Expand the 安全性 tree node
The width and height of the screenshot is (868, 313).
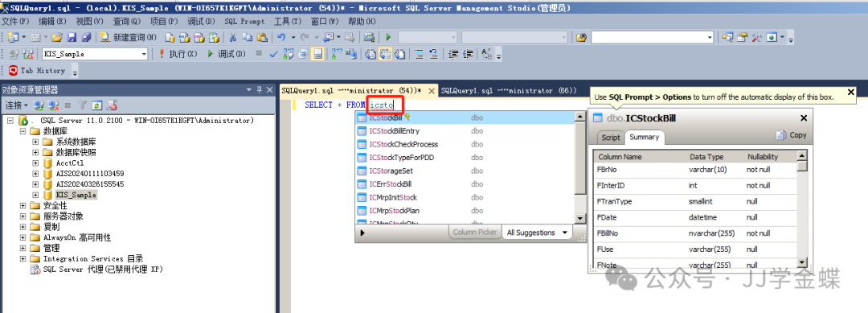pos(23,205)
